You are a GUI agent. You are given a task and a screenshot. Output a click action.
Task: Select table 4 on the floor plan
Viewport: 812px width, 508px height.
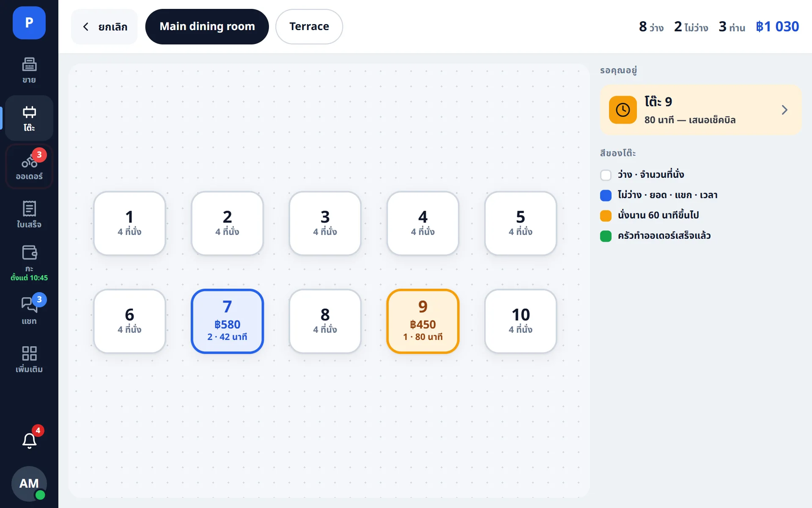tap(423, 223)
